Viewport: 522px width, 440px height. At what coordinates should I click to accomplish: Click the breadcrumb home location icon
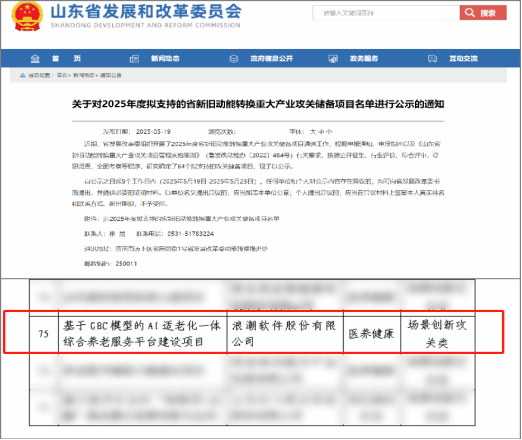[23, 75]
